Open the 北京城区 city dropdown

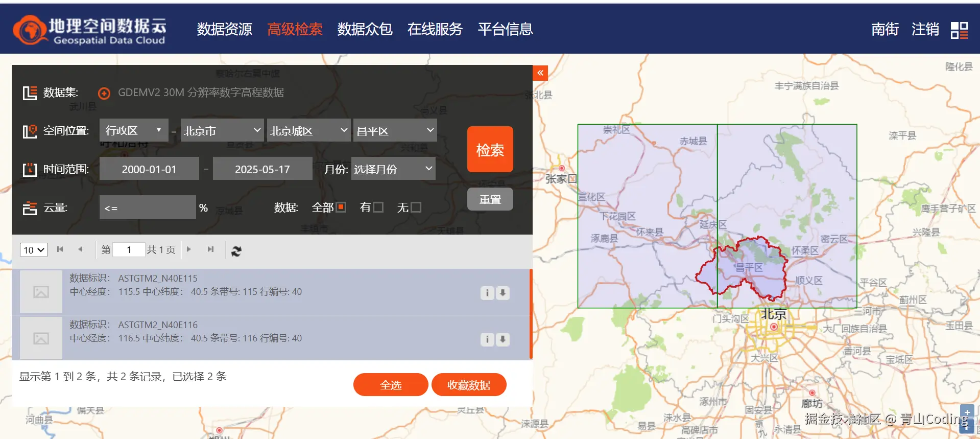[x=308, y=130]
